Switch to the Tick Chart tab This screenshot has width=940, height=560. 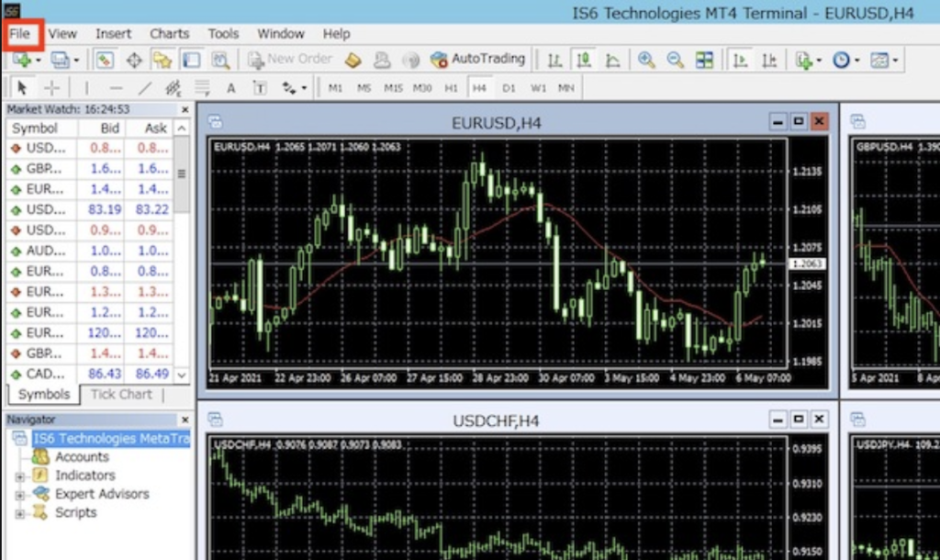(x=121, y=395)
